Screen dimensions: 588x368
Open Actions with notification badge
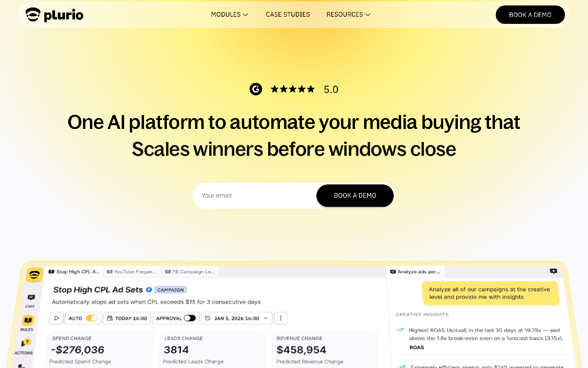[24, 347]
